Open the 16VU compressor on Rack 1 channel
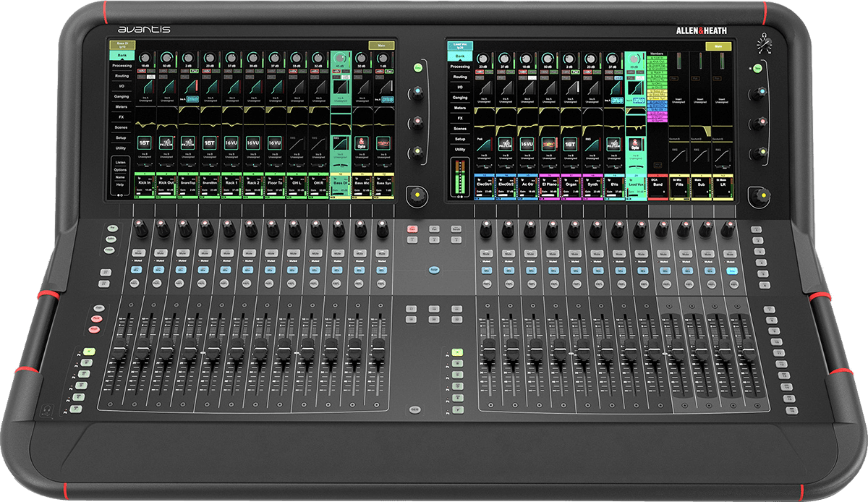The width and height of the screenshot is (868, 502). pyautogui.click(x=231, y=143)
